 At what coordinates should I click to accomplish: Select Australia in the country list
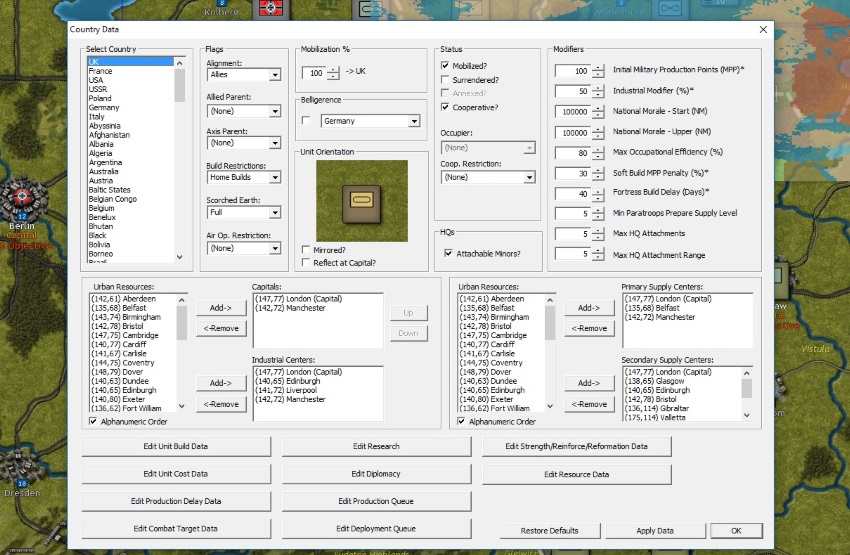(x=104, y=171)
